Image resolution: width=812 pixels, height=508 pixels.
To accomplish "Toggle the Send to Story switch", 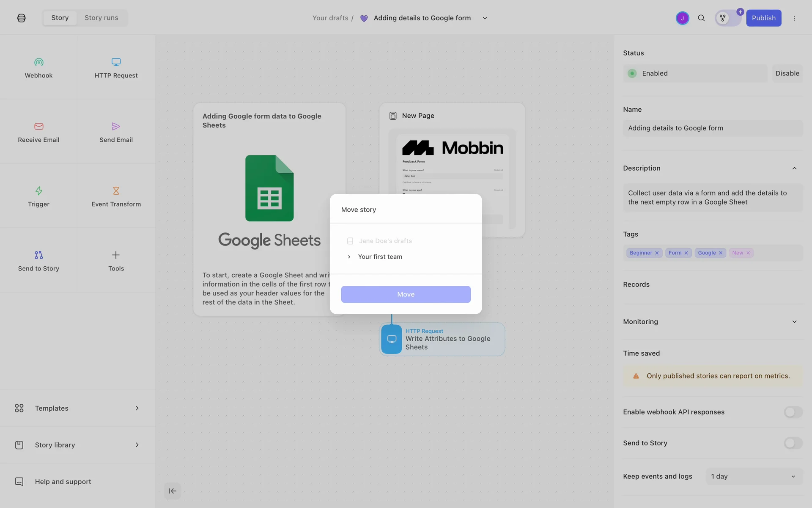I will pyautogui.click(x=793, y=443).
